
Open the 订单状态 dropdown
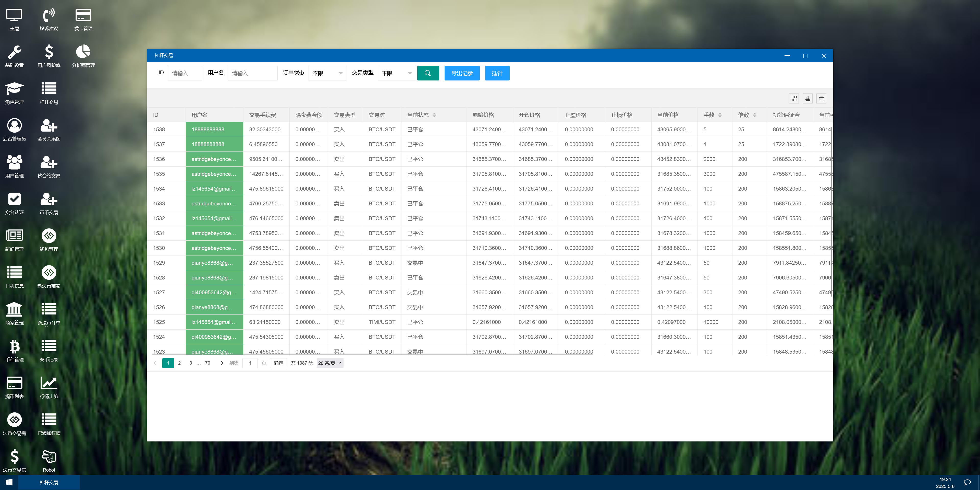click(327, 73)
